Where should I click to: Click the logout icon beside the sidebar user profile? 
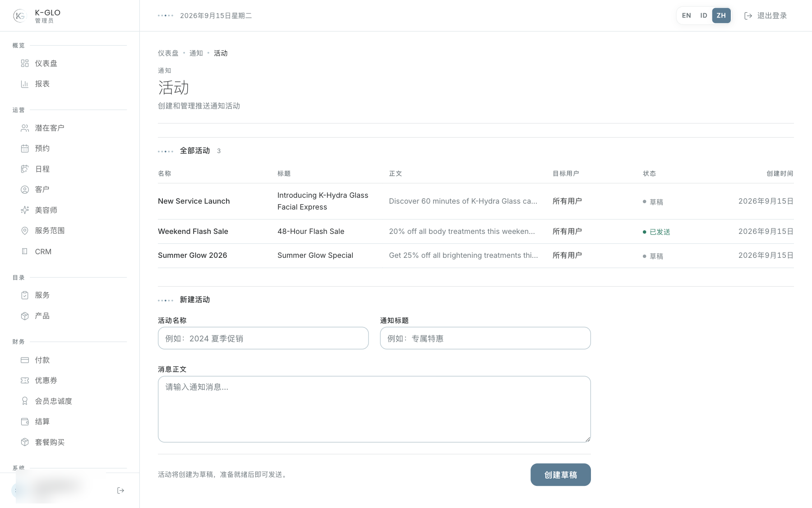tap(120, 490)
